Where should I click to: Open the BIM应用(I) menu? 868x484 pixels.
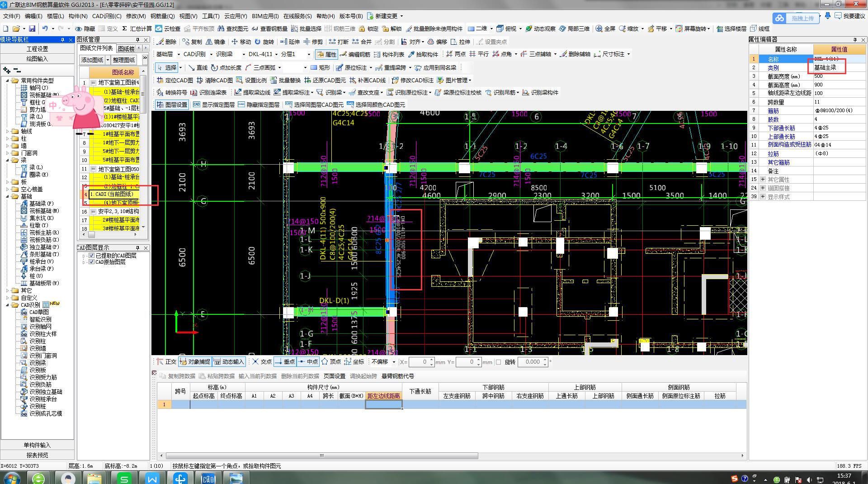coord(265,16)
